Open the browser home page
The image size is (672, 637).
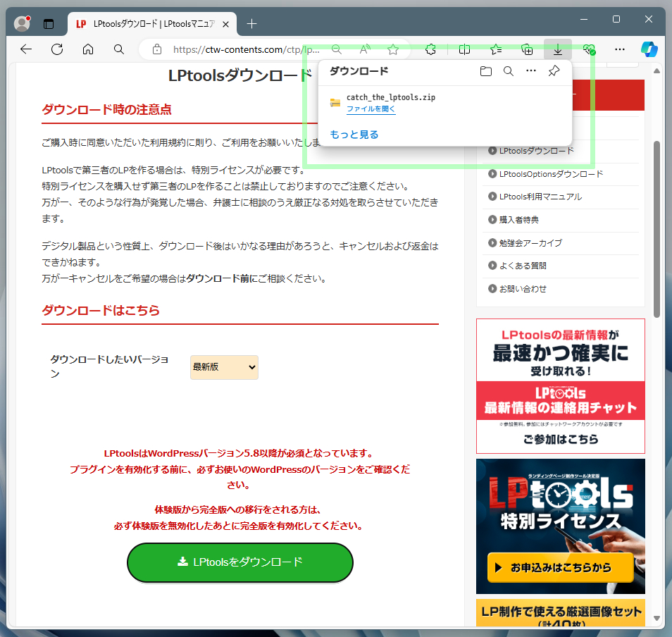point(88,49)
